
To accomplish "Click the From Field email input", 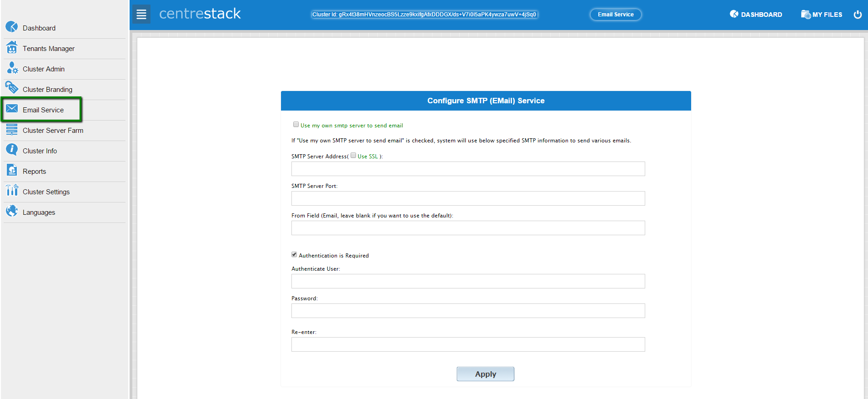I will point(468,228).
